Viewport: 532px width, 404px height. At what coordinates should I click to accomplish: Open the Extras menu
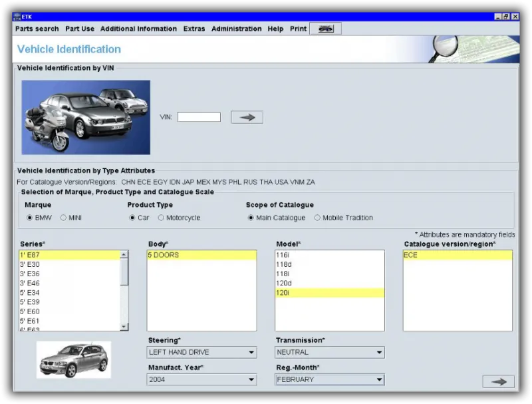pos(194,29)
